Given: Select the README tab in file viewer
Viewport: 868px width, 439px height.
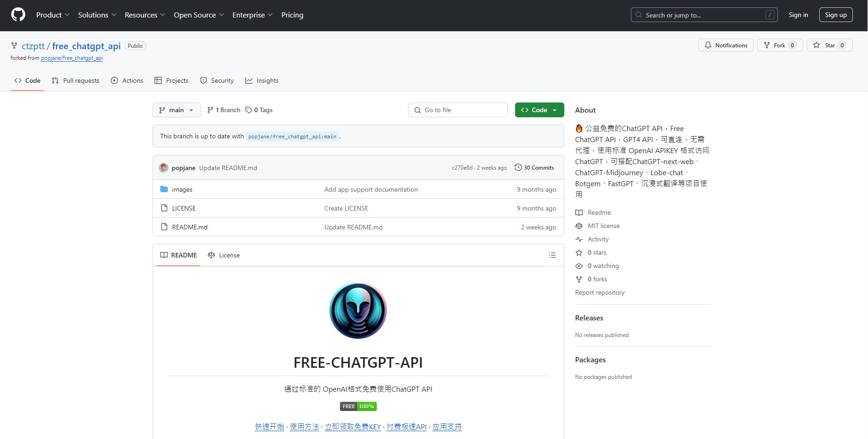Looking at the screenshot, I should pos(178,255).
